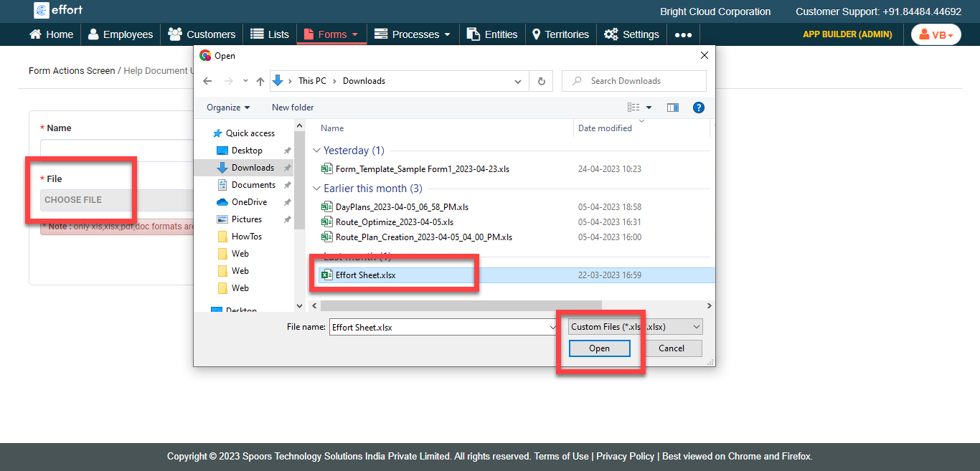Click the more options ellipsis in navbar
The width and height of the screenshot is (980, 471).
click(x=683, y=34)
